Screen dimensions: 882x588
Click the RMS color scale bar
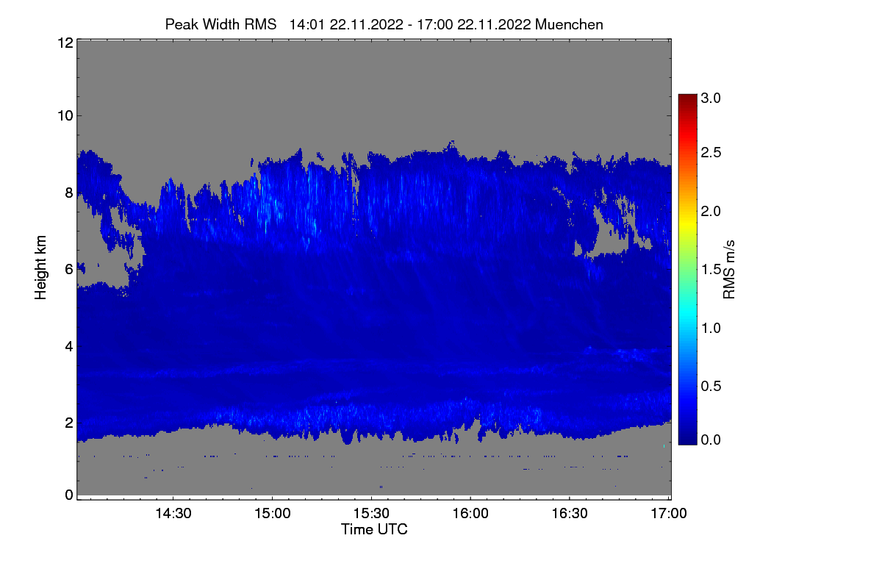686,269
